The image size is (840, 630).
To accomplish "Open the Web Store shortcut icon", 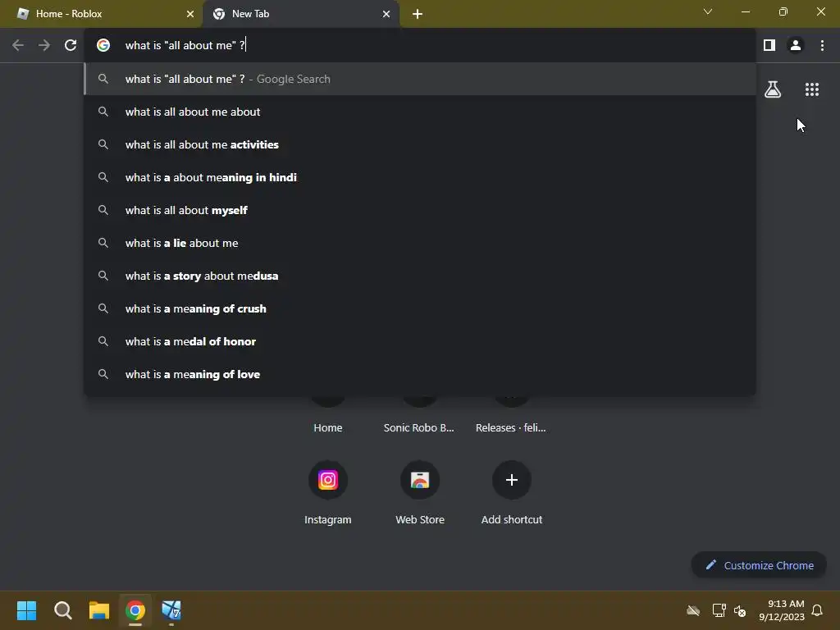I will [420, 479].
